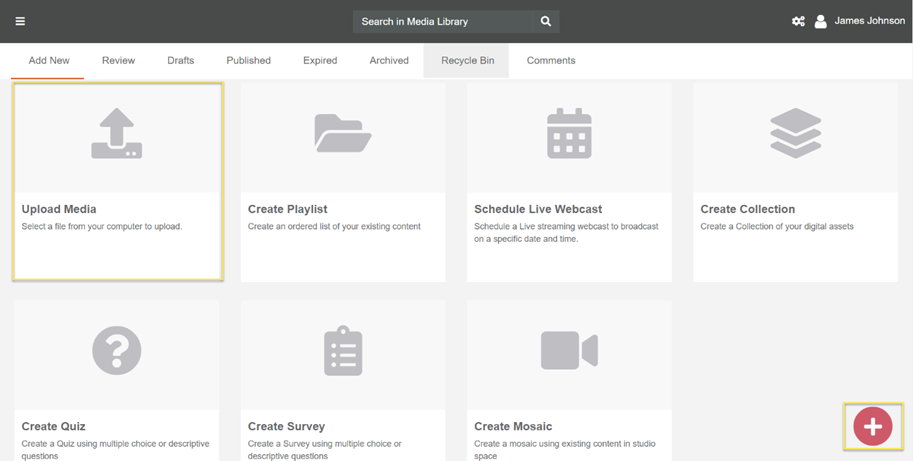Viewport: 913px width, 461px height.
Task: Click the search magnifier icon
Action: (x=545, y=21)
